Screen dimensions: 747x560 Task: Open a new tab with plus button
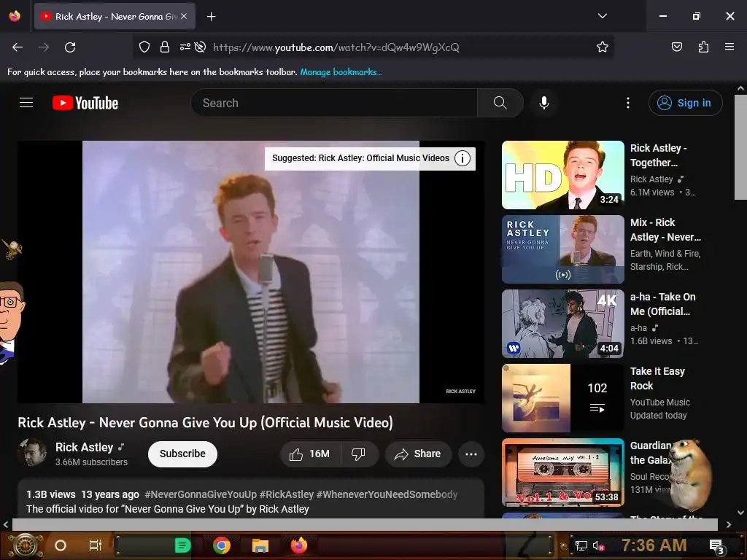211,17
